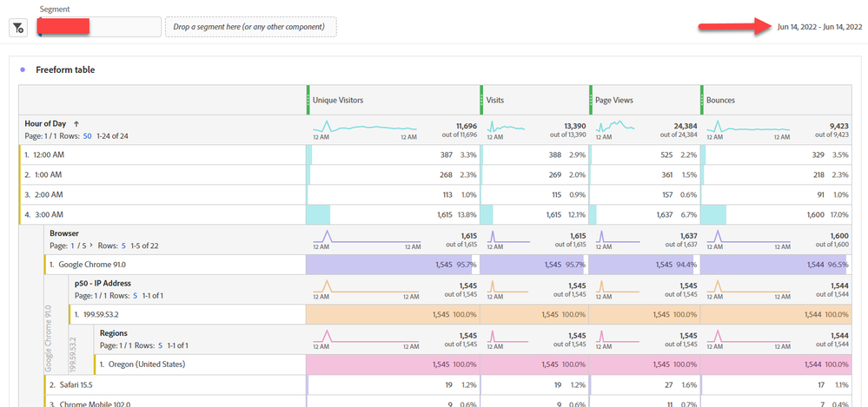Click the Unique Visitors column header

[393, 100]
